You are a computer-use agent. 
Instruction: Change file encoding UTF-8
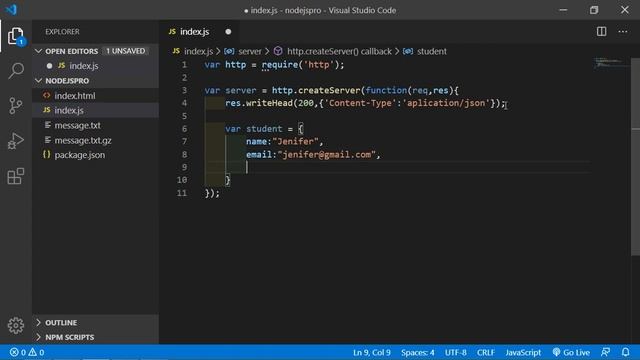(456, 352)
